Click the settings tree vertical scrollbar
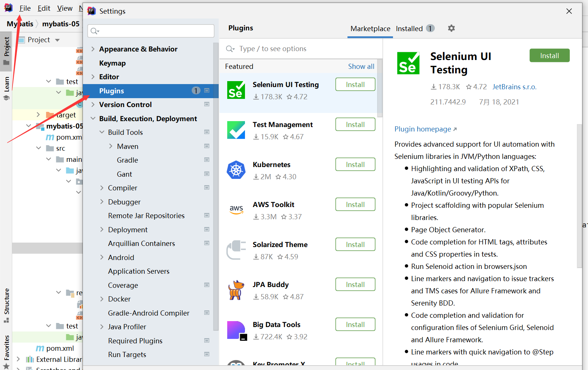The image size is (588, 370). (216, 185)
